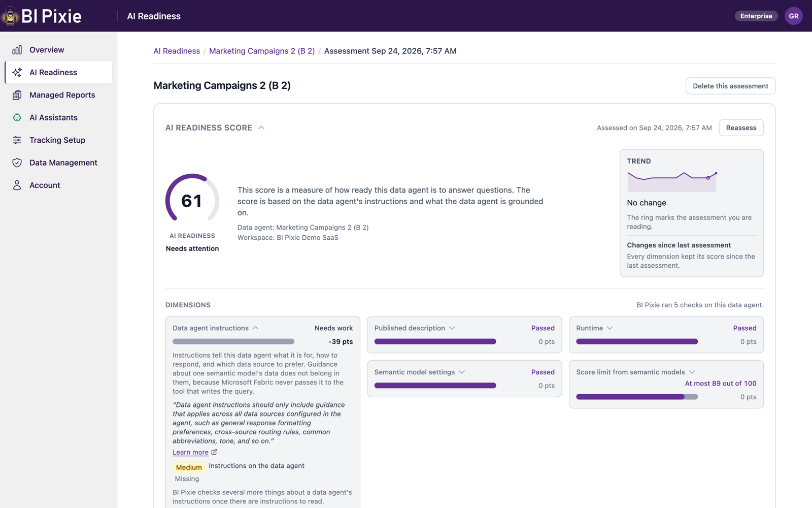Open Account in the sidebar
The image size is (812, 508).
(x=59, y=185)
